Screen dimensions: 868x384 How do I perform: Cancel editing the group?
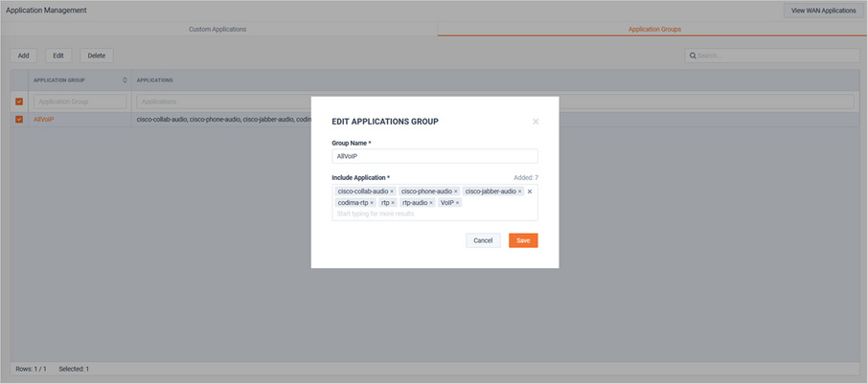(483, 240)
